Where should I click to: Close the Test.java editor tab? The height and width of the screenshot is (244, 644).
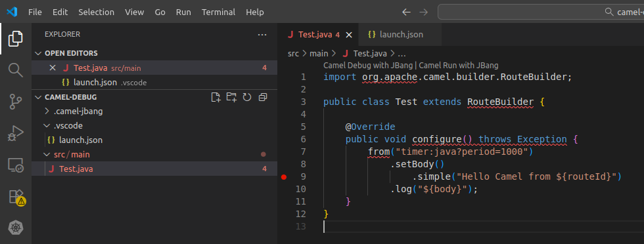(349, 35)
